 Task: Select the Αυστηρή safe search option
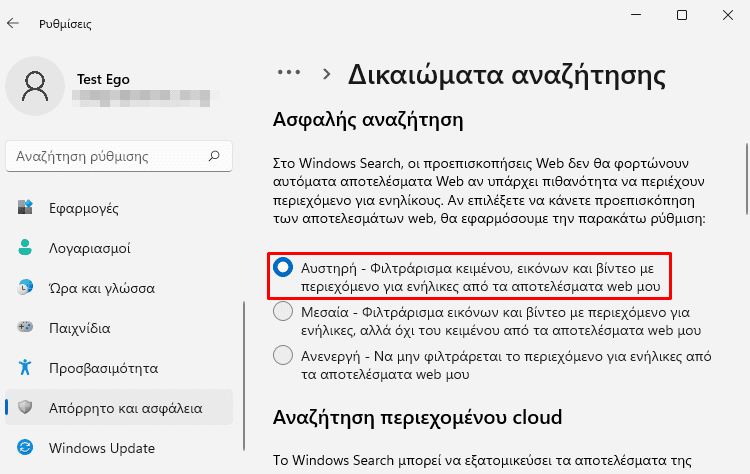click(284, 267)
